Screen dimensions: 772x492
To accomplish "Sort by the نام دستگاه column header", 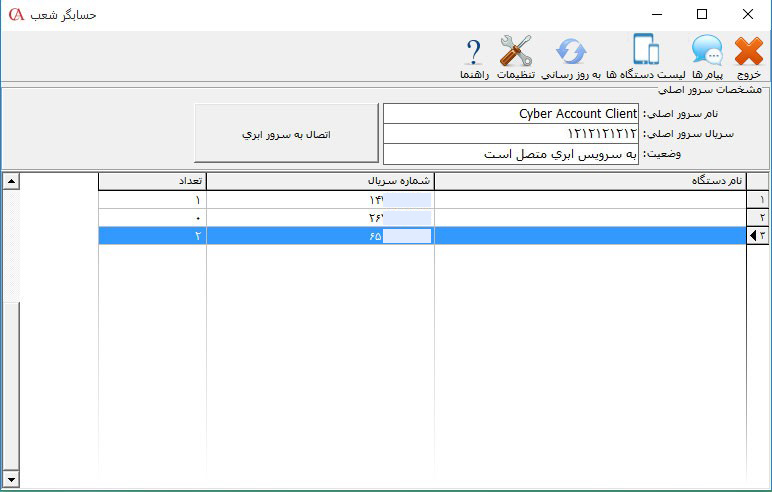I will tap(590, 181).
